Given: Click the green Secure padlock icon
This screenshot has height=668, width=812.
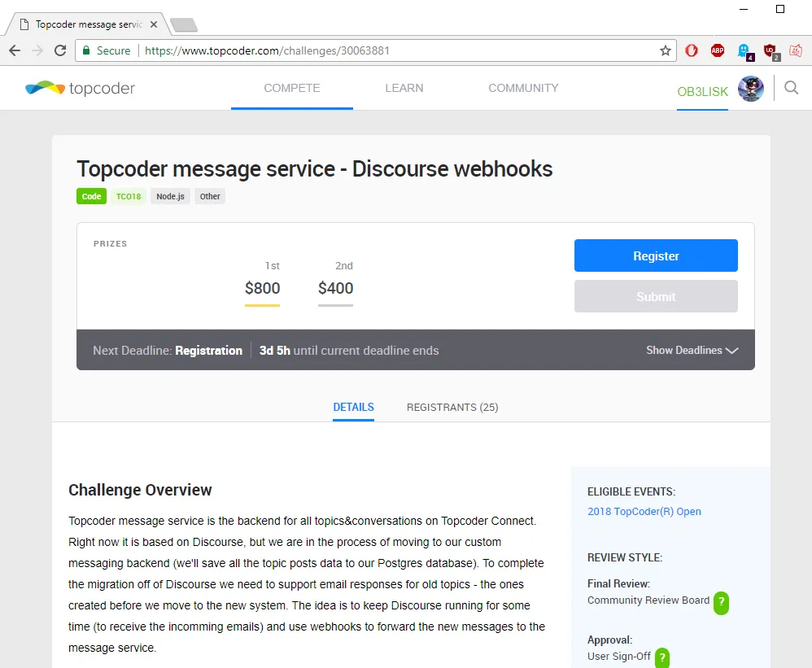Looking at the screenshot, I should coord(86,50).
